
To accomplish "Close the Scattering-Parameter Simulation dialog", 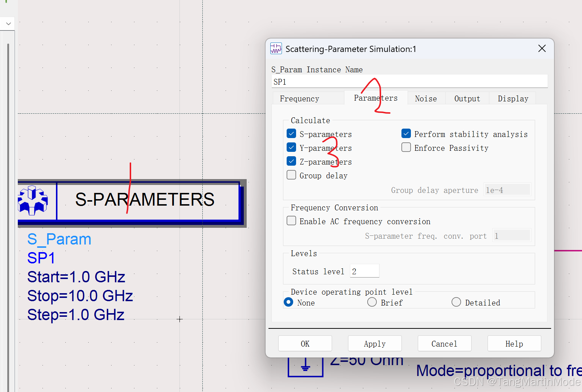I will [542, 48].
